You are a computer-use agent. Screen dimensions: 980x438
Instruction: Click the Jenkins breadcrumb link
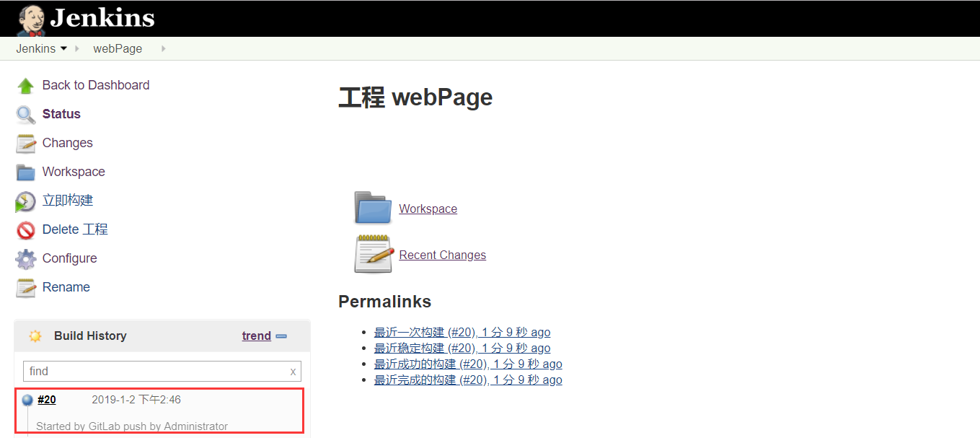tap(36, 49)
